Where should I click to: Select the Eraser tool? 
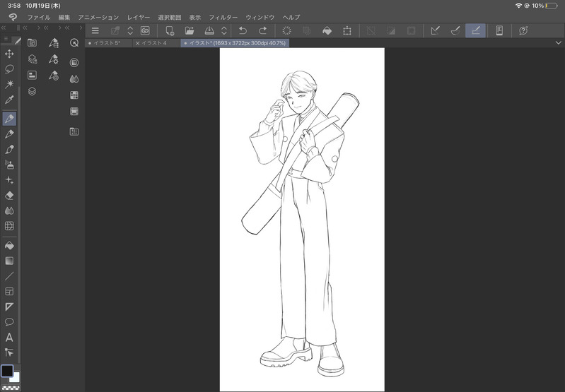9,196
